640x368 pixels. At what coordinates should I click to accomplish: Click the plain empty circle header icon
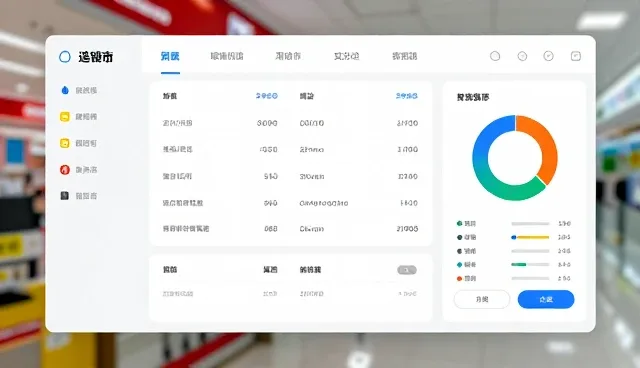pyautogui.click(x=495, y=56)
